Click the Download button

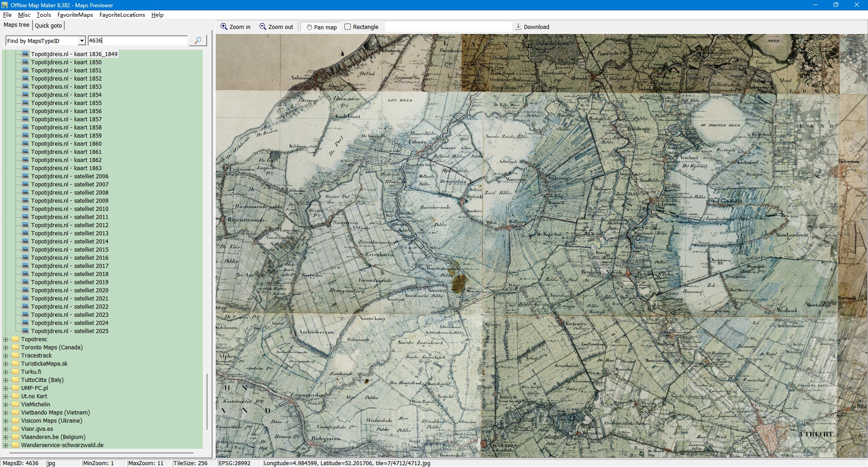532,27
